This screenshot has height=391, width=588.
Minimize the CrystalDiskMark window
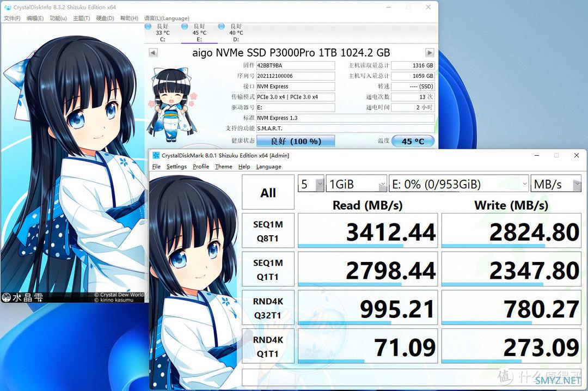[537, 155]
